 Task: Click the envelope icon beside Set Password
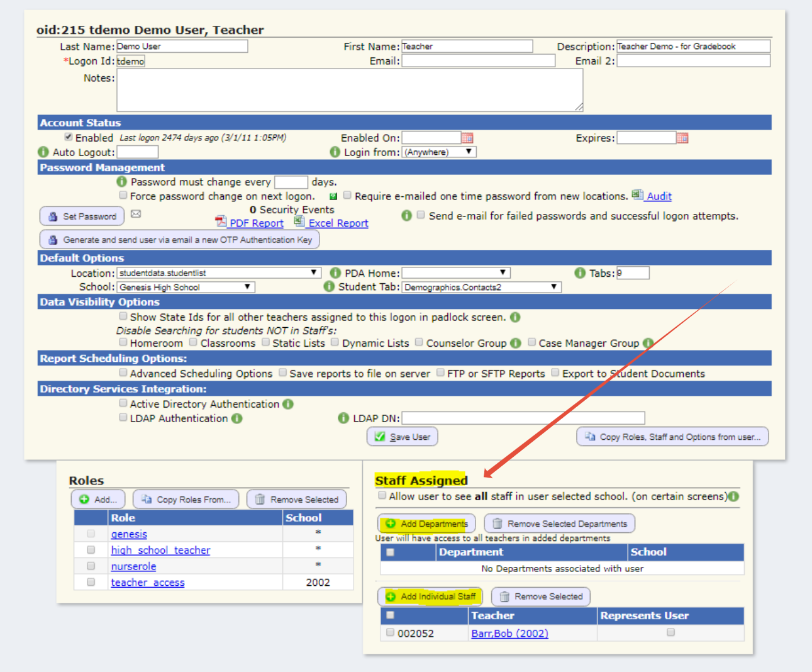(136, 214)
